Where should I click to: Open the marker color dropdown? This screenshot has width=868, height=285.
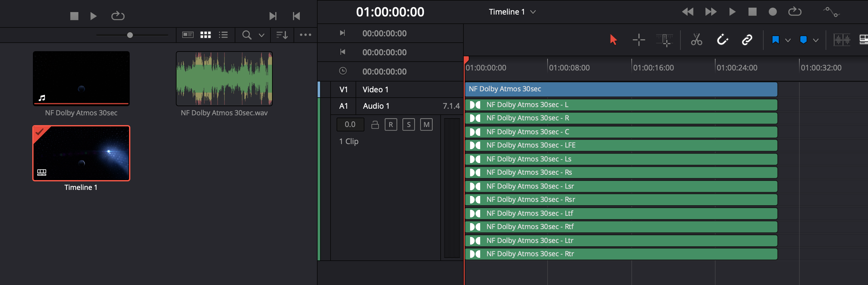click(815, 40)
